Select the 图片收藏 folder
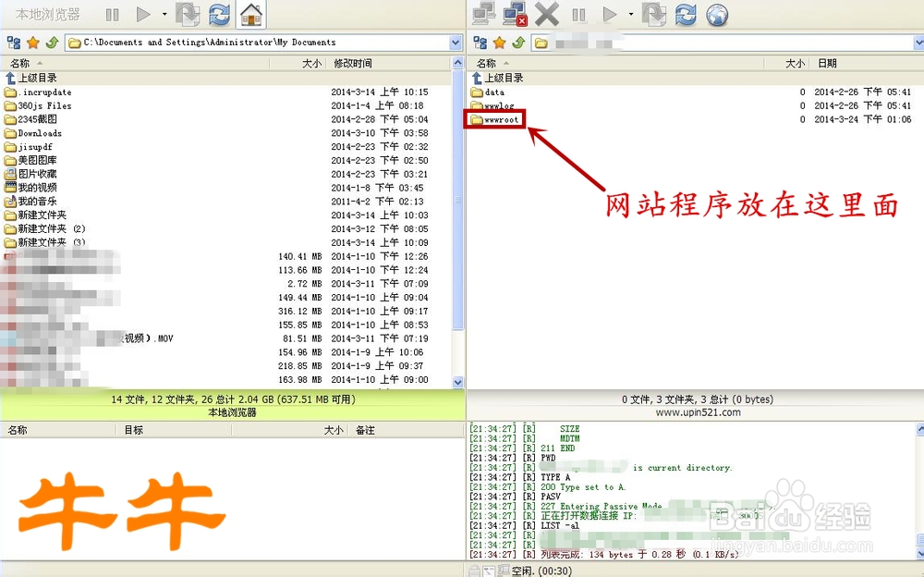This screenshot has height=577, width=924. (x=30, y=174)
